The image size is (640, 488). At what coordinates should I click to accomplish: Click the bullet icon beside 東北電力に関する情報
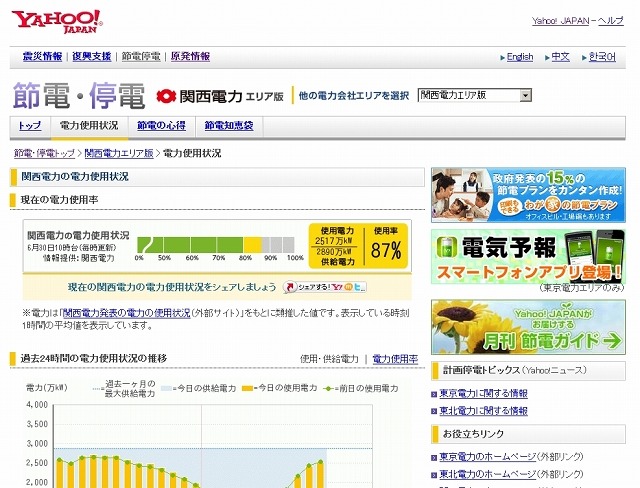click(x=434, y=412)
